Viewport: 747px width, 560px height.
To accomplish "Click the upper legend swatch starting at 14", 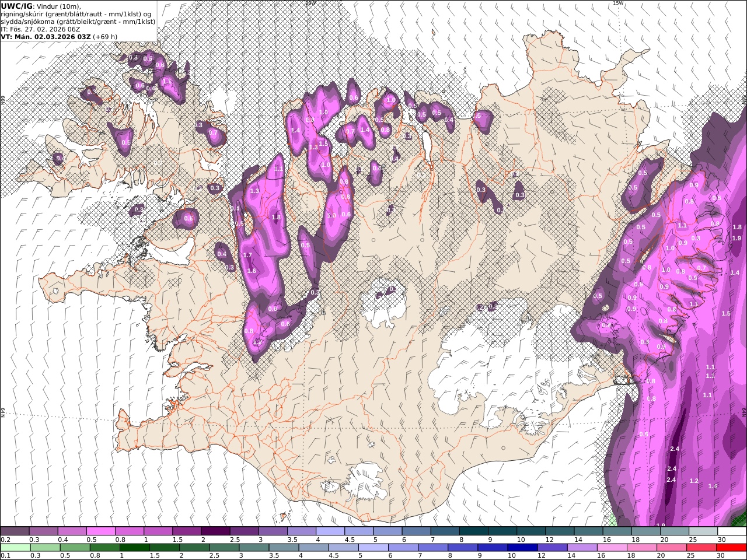I will click(588, 531).
